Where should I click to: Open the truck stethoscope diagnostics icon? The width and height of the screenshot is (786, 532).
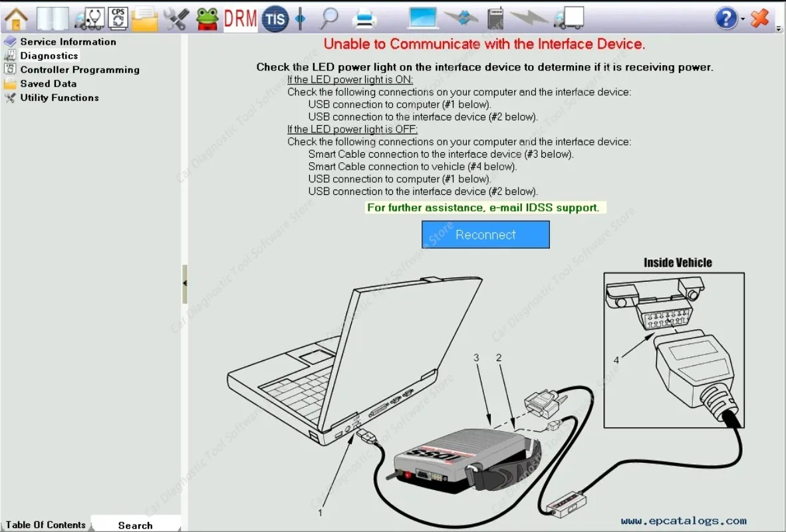click(x=89, y=19)
